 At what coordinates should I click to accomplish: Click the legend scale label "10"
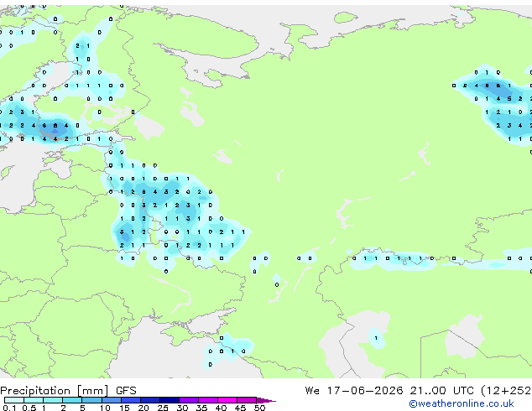(x=105, y=408)
